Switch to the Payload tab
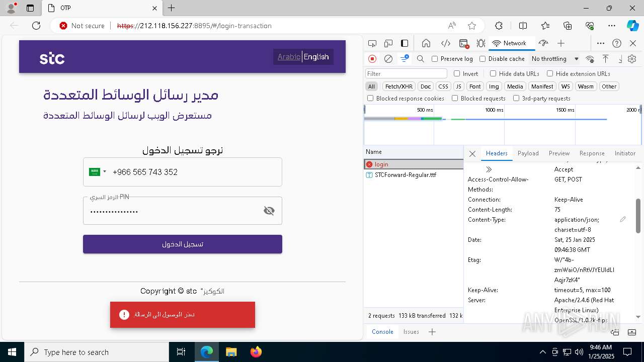The height and width of the screenshot is (362, 644). tap(528, 153)
